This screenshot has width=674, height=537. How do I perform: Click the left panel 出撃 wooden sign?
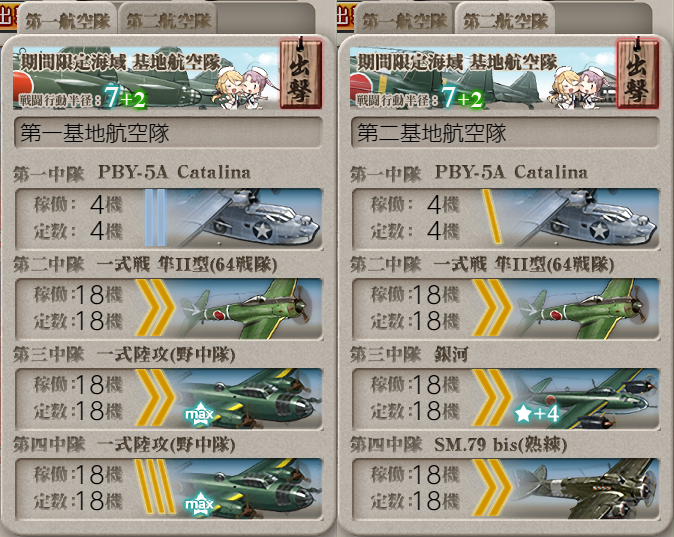(301, 73)
